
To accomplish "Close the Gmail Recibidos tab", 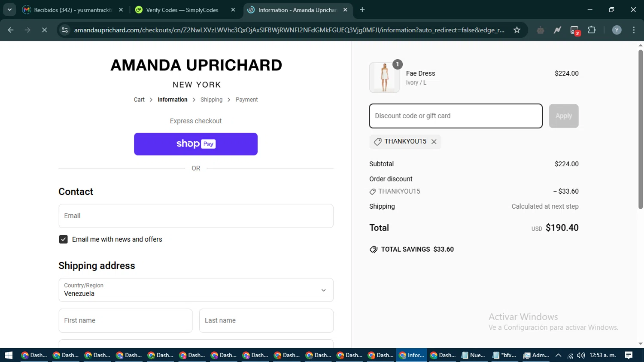I will pyautogui.click(x=121, y=10).
